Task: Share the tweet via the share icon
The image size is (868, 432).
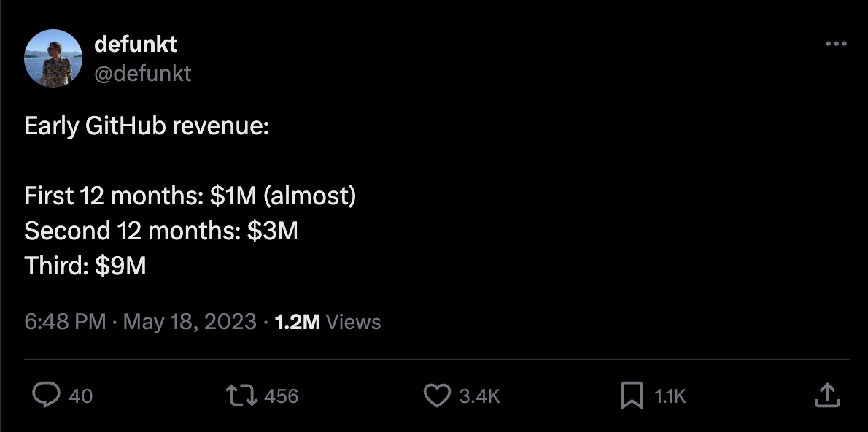Action: click(828, 396)
